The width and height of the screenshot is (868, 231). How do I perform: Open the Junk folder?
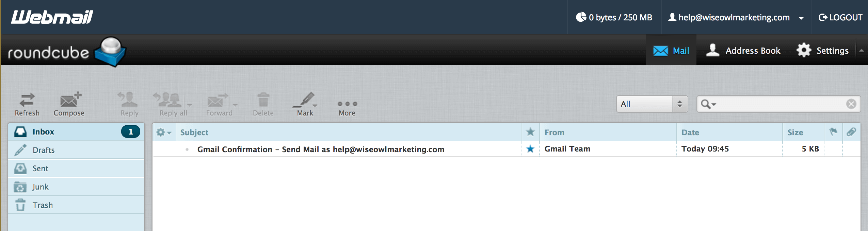76,187
